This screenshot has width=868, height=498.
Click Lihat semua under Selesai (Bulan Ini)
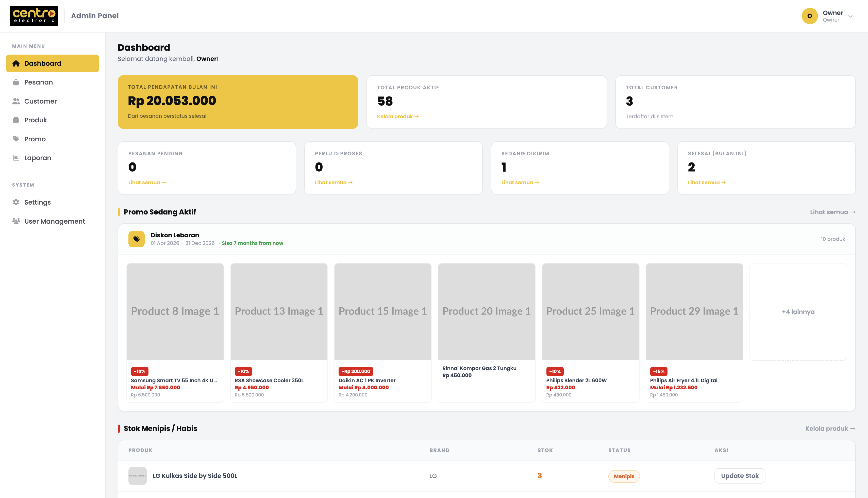707,182
